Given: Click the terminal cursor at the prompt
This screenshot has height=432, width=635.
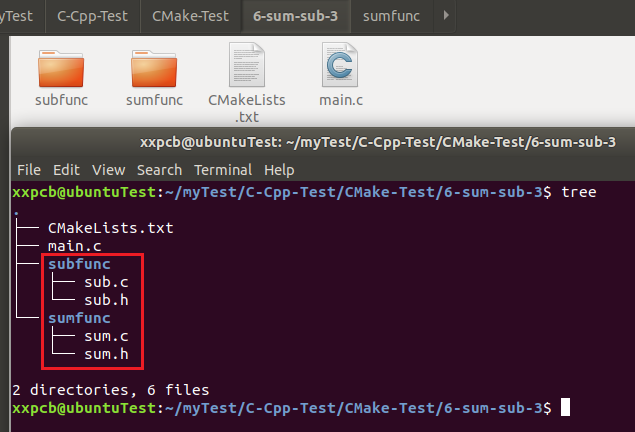Looking at the screenshot, I should [x=565, y=408].
